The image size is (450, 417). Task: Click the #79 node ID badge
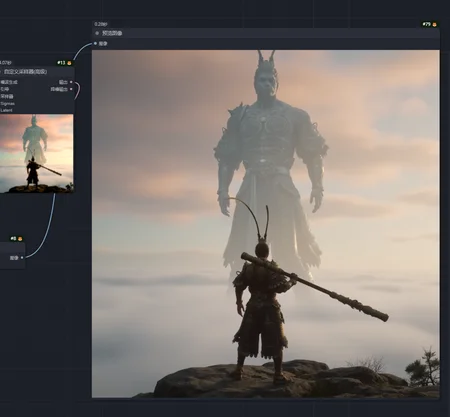(x=426, y=24)
